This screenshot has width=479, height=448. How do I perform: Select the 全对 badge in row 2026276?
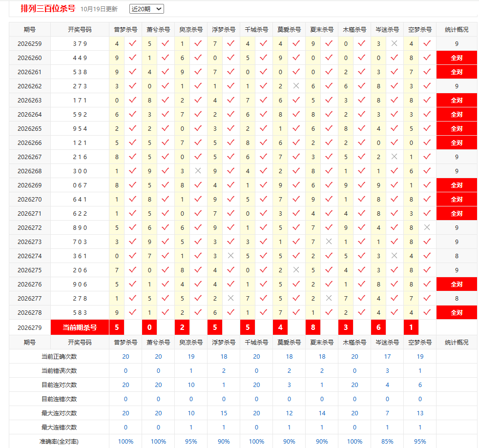[457, 285]
